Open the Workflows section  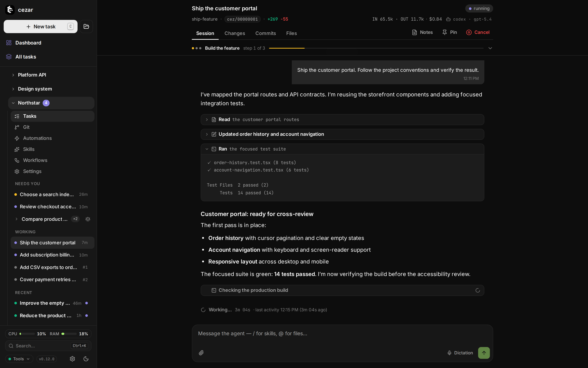pyautogui.click(x=52, y=160)
